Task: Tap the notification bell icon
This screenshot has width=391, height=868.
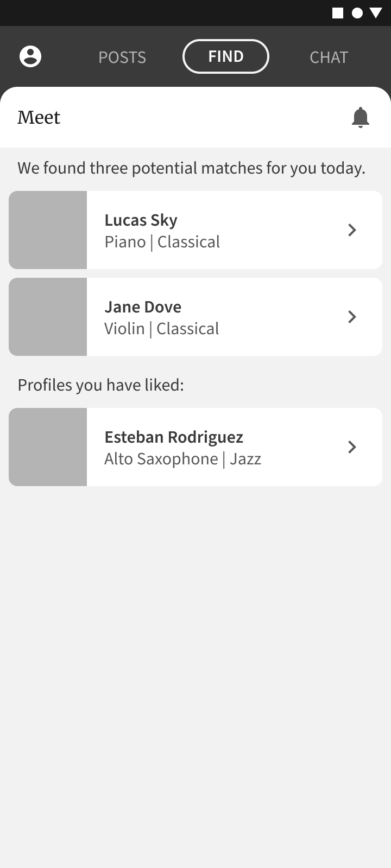Action: pos(361,117)
